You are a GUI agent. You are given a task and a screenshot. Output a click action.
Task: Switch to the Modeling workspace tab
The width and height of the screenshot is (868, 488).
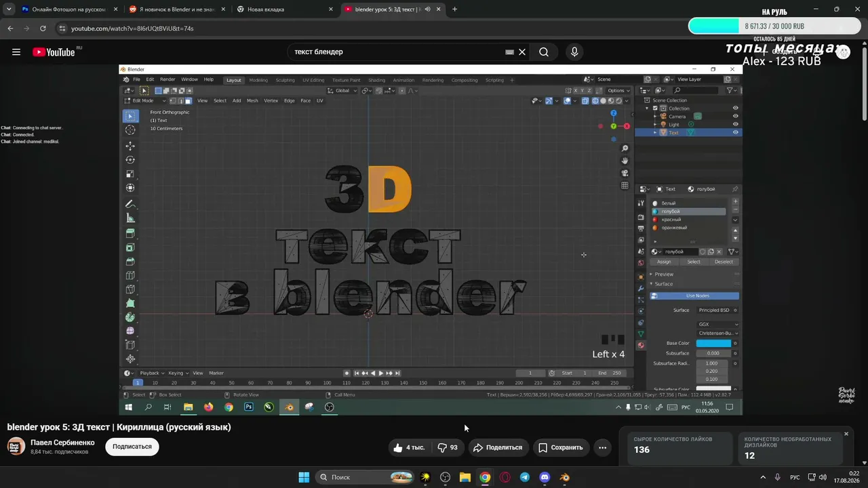[258, 80]
